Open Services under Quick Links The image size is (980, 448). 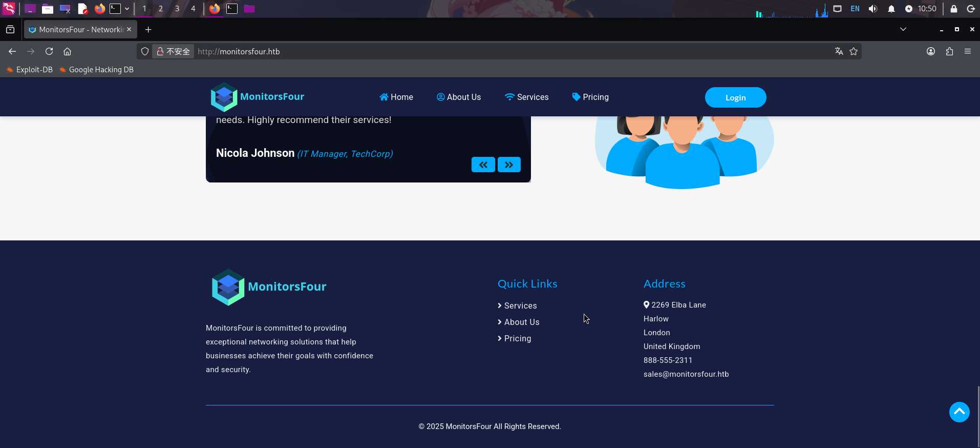[x=517, y=306]
